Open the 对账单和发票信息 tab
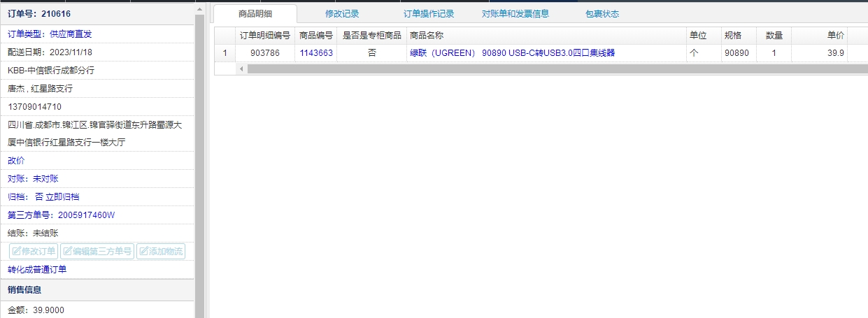The height and width of the screenshot is (318, 868). point(515,14)
